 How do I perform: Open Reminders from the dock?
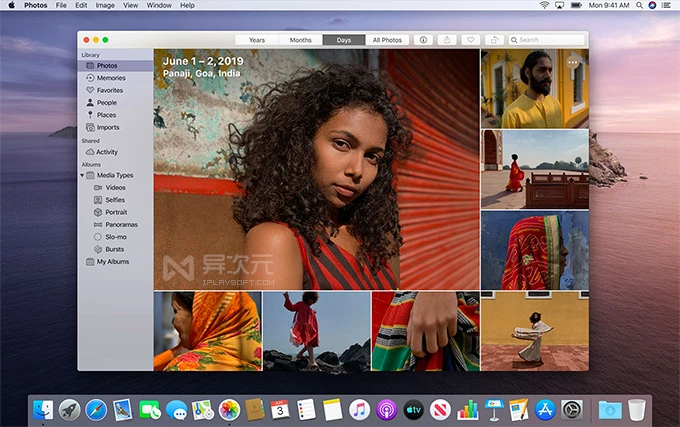click(306, 410)
